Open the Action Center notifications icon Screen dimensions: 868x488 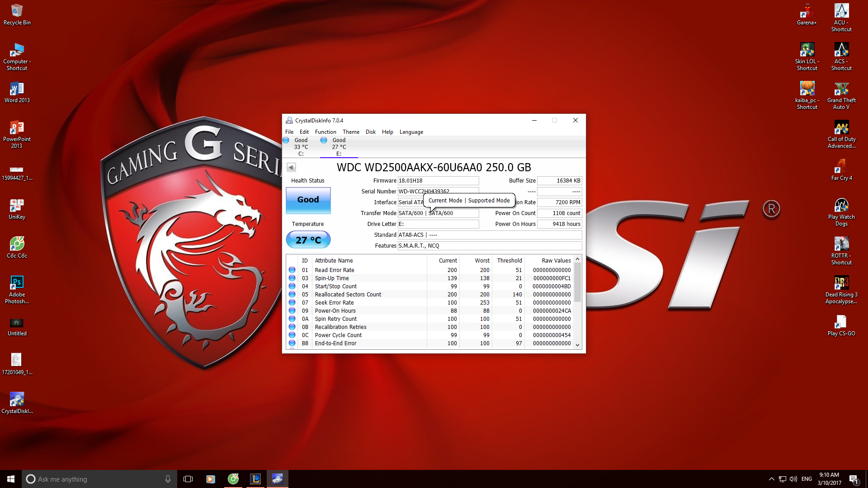click(854, 479)
